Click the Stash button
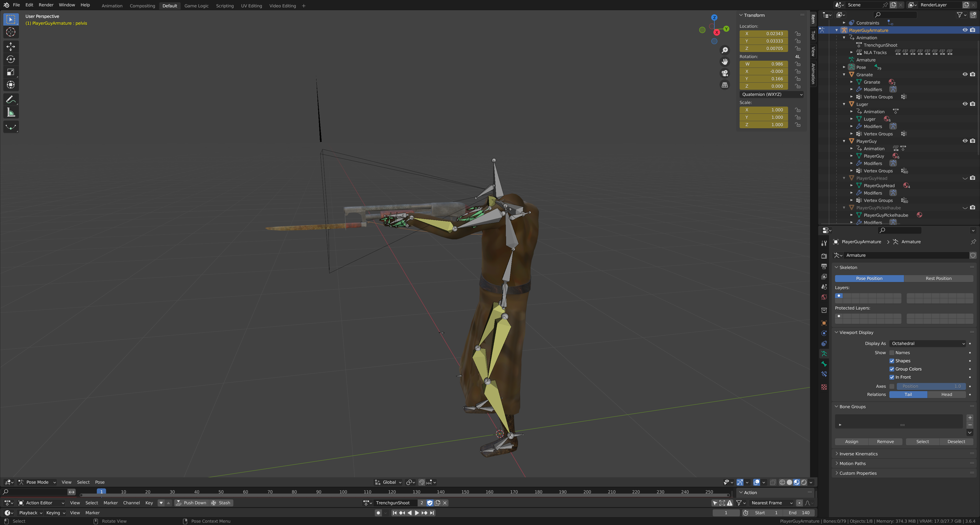The height and width of the screenshot is (525, 980). pyautogui.click(x=221, y=503)
